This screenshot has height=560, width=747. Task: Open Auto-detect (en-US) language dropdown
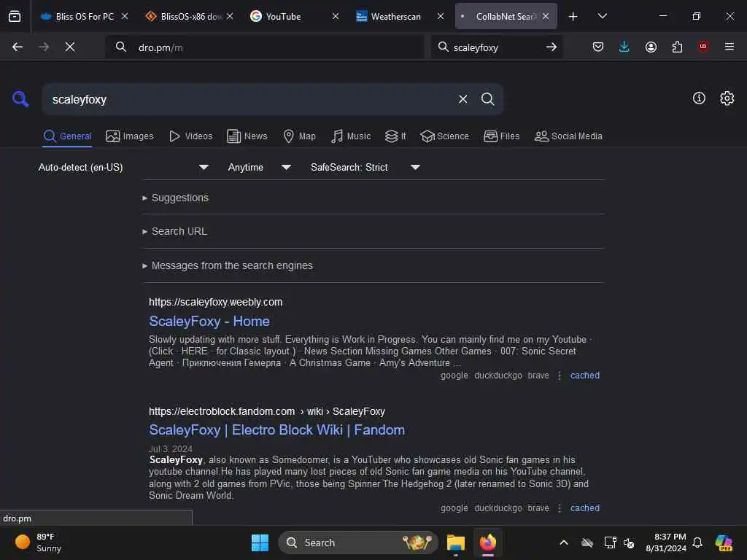click(124, 167)
